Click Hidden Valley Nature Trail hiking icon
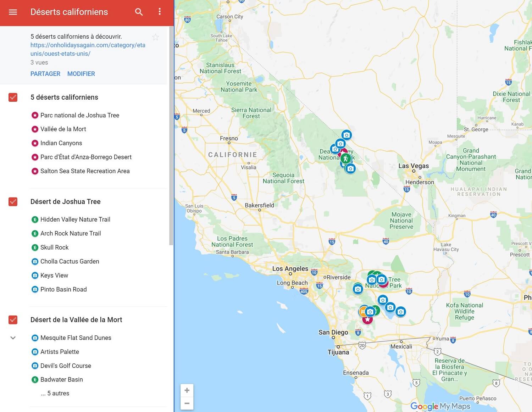Viewport: 532px width, 412px height. 35,219
